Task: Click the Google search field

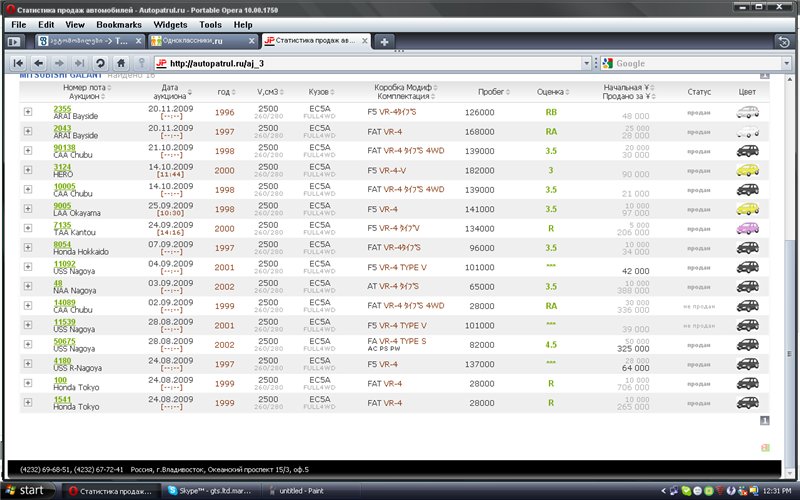Action: pyautogui.click(x=697, y=63)
